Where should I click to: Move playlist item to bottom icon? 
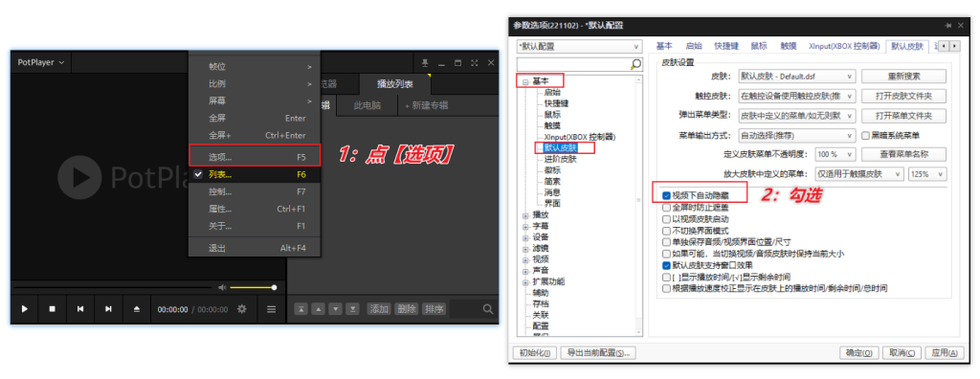click(353, 309)
